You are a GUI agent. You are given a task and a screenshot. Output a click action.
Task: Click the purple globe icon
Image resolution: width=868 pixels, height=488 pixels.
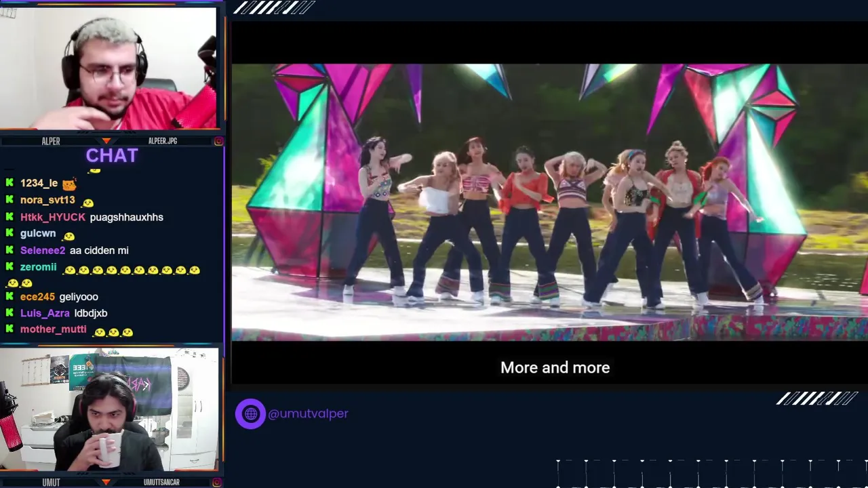tap(250, 413)
